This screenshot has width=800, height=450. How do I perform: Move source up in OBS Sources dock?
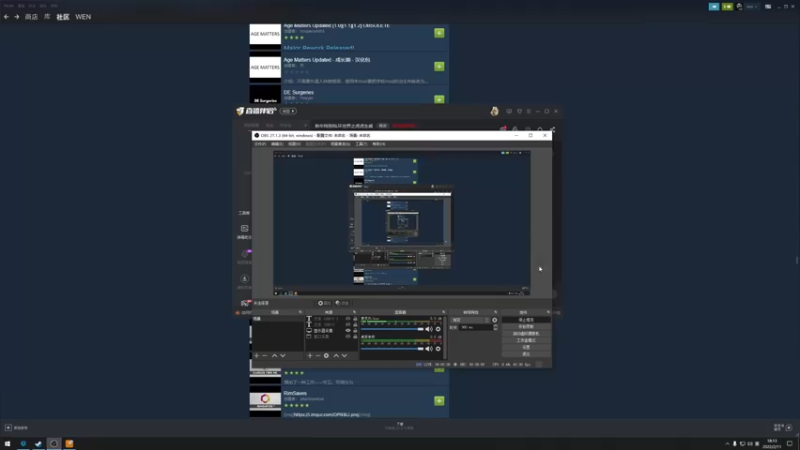coord(336,356)
